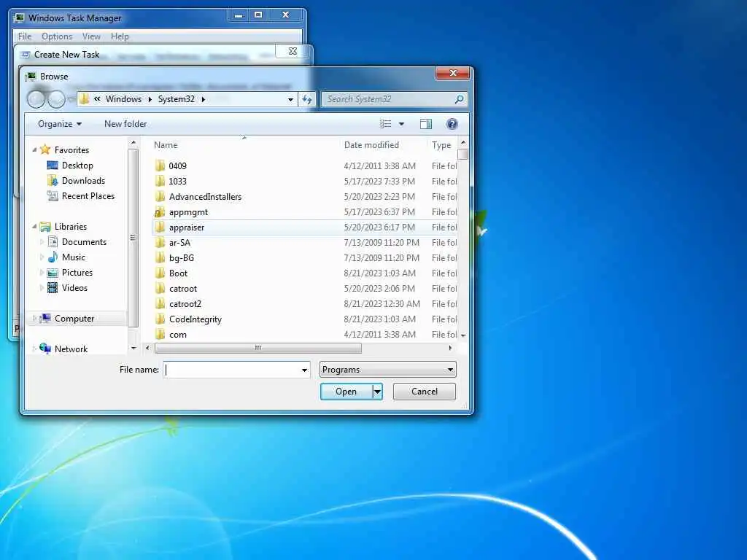Select the AdvancedInstallers folder
The width and height of the screenshot is (747, 560).
coord(205,197)
